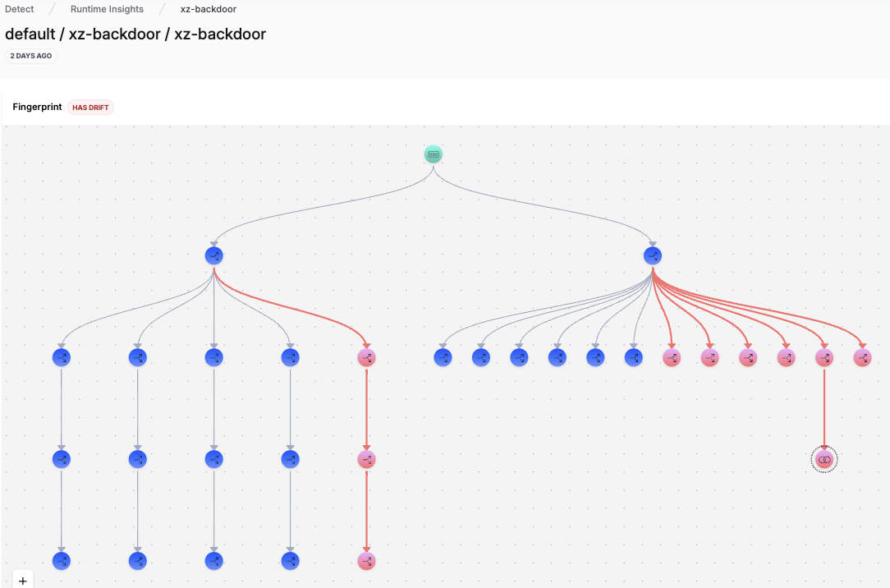Select the bottom-most pink drifted process node

coord(365,561)
